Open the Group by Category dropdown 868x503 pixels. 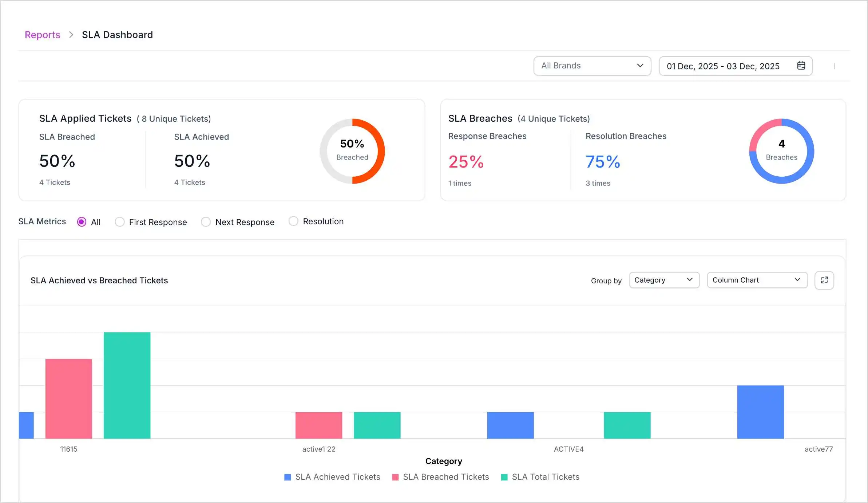click(664, 280)
